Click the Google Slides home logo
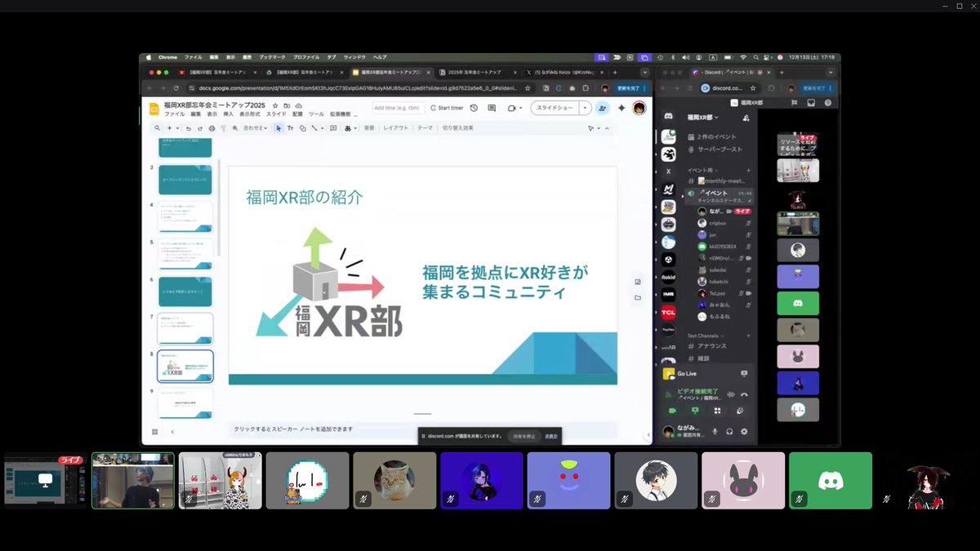Screen dimensions: 980x551 tap(154, 109)
